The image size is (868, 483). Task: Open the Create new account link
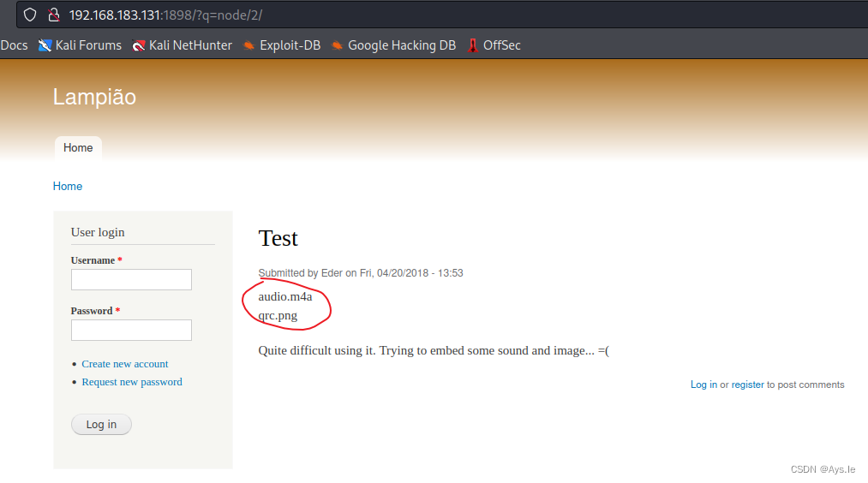click(x=125, y=364)
